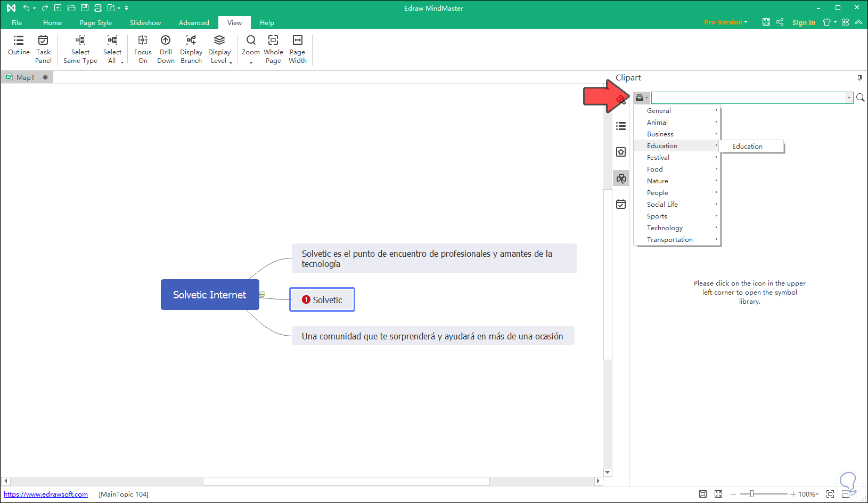Open the customize quick access toolbar dropdown
868x503 pixels.
[127, 8]
